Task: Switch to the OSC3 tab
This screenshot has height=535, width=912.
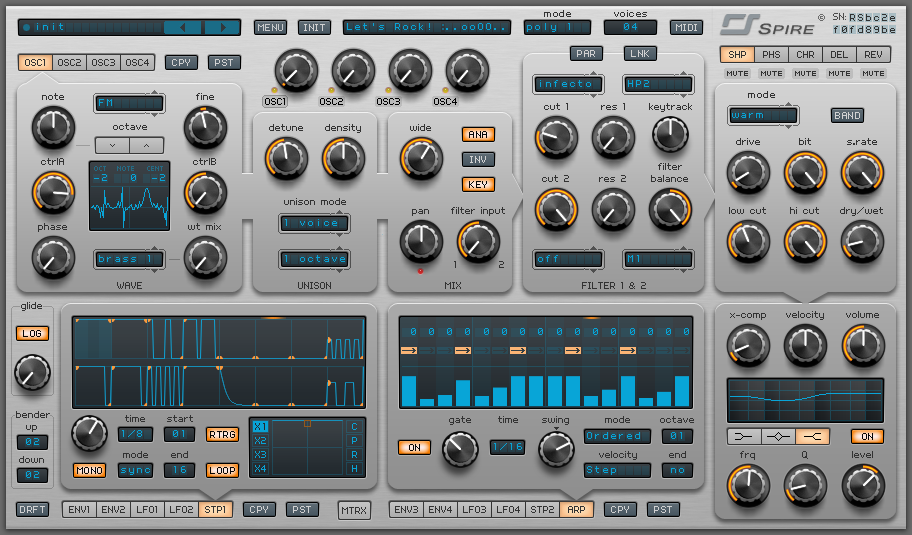Action: pyautogui.click(x=104, y=62)
